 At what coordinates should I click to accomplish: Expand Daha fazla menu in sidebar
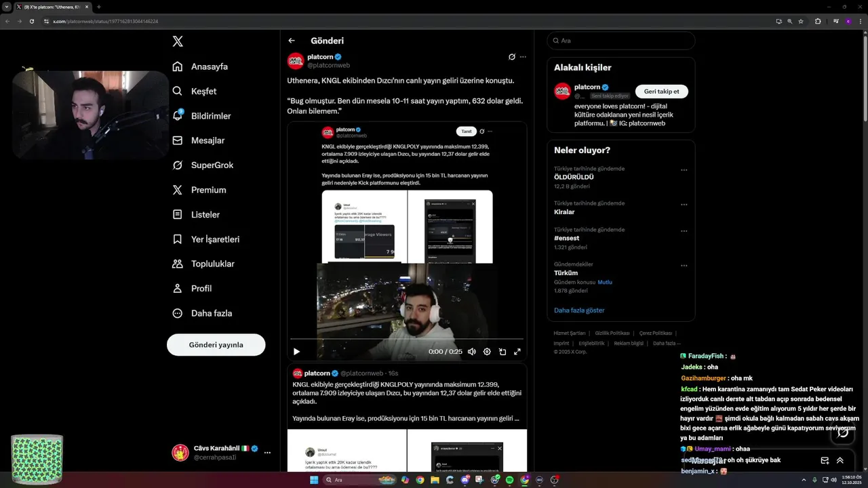[203, 313]
